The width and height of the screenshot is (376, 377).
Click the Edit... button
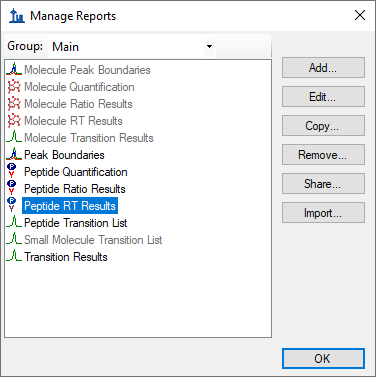(323, 97)
